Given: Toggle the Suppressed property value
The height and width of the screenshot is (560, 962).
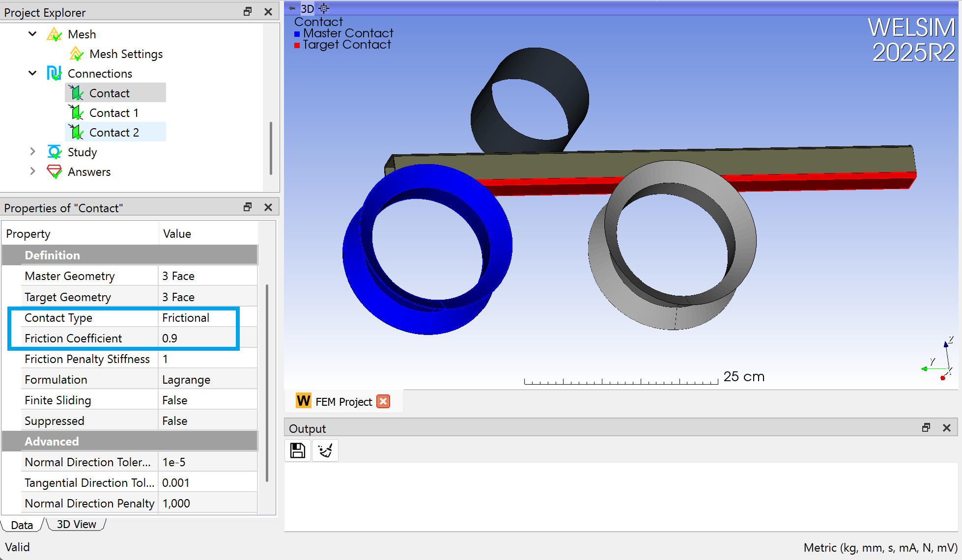Looking at the screenshot, I should (x=175, y=420).
